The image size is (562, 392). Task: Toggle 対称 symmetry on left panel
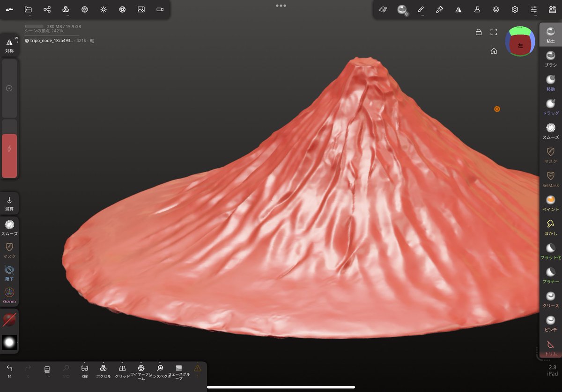[x=9, y=45]
